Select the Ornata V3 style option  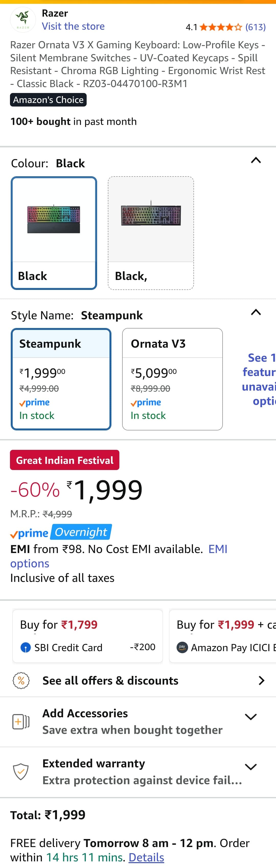point(172,379)
